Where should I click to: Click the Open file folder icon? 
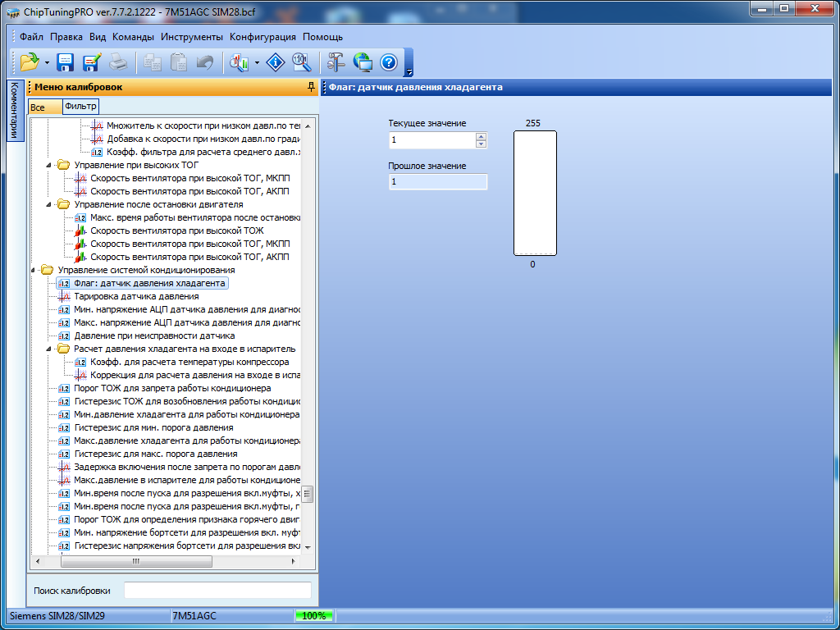click(29, 62)
